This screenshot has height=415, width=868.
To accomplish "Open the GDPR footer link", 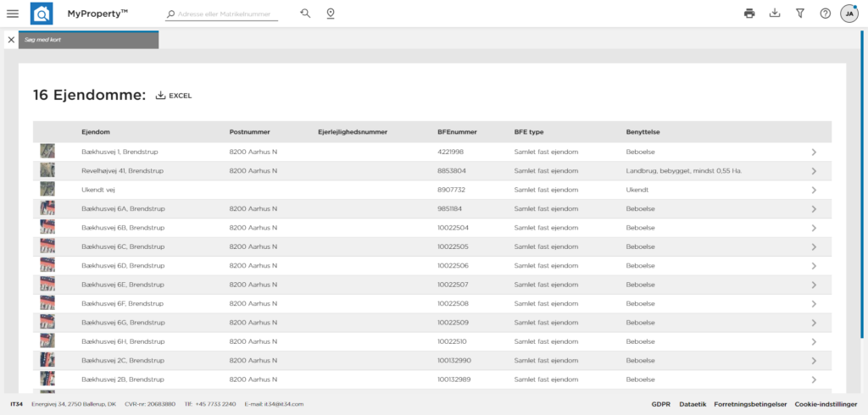I will [661, 404].
